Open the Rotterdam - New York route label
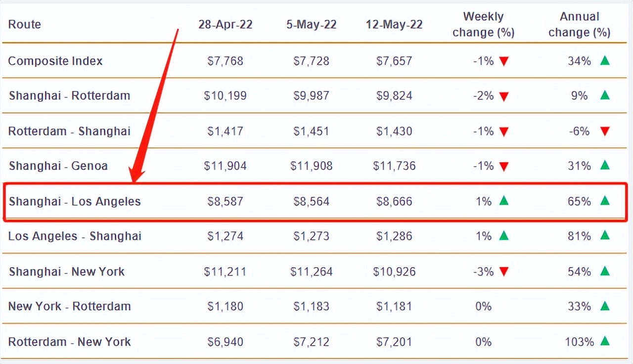The width and height of the screenshot is (633, 364). [70, 342]
